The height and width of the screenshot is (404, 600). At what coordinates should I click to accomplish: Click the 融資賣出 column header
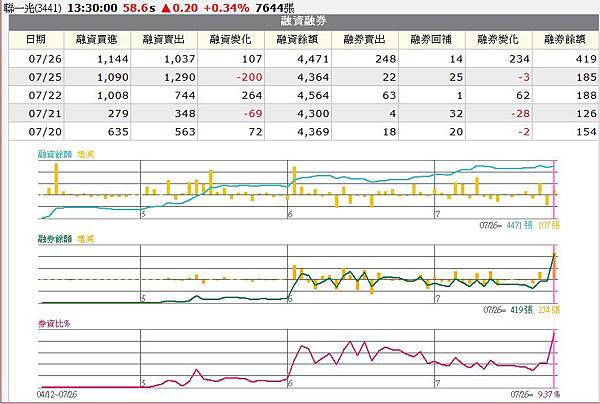click(164, 40)
